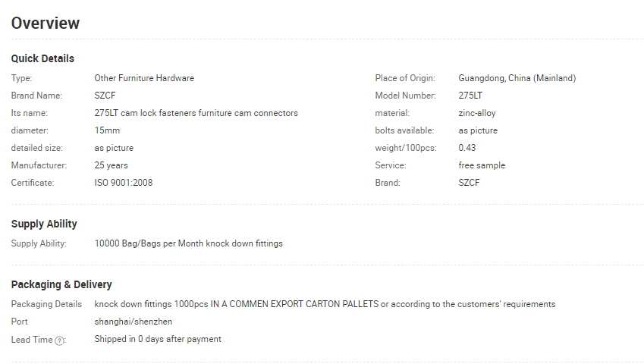Click the ISO 9001:2008 certificate value
Image resolution: width=644 pixels, height=364 pixels.
tap(124, 183)
